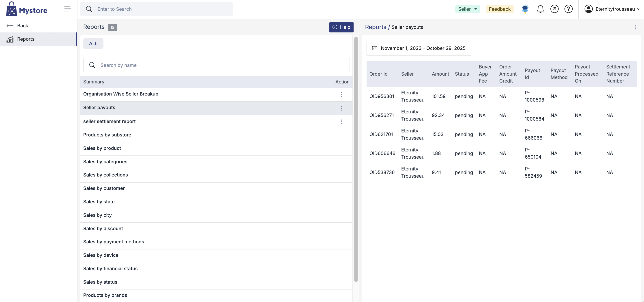The width and height of the screenshot is (644, 302).
Task: Open three-dot menu for Seller payouts row
Action: [x=341, y=108]
